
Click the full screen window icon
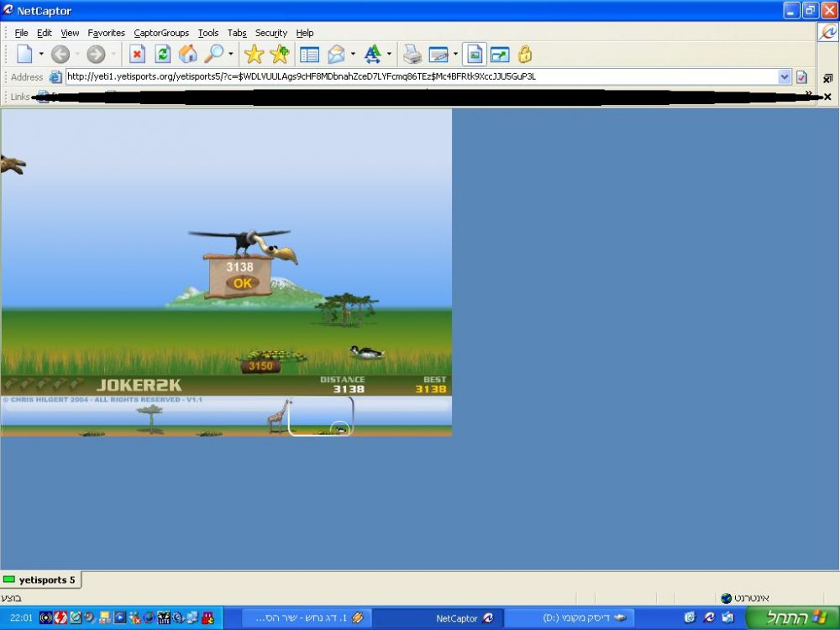tap(500, 54)
